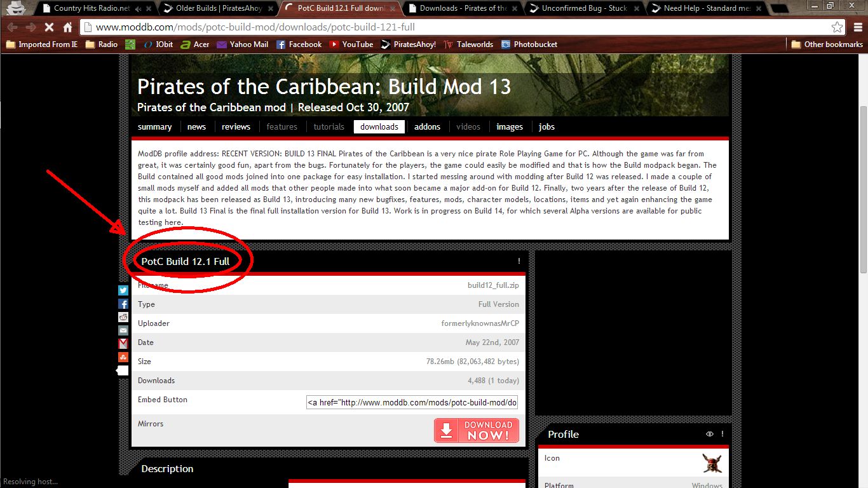Open the Radio bookmarks folder
This screenshot has height=488, width=868.
(x=102, y=44)
